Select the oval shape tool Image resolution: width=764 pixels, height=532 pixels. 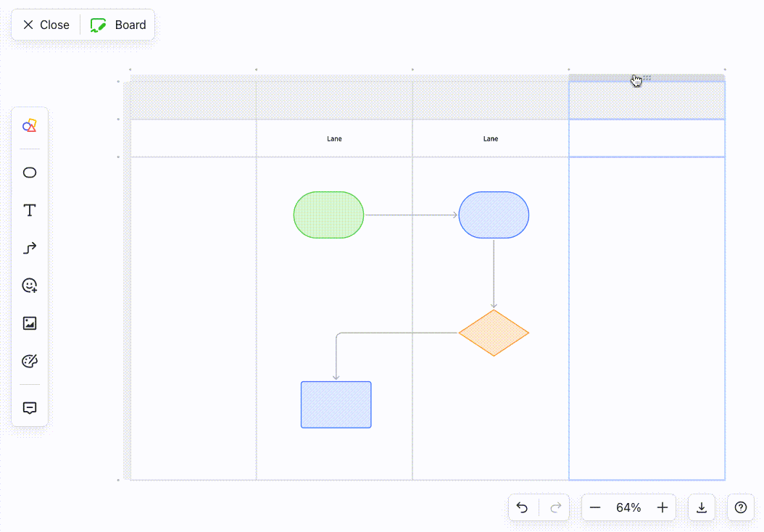(x=29, y=173)
